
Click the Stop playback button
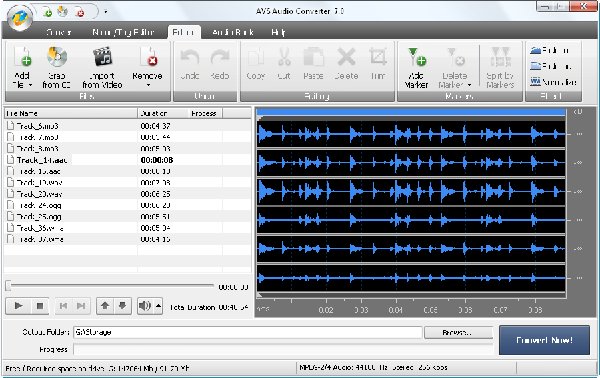pyautogui.click(x=39, y=306)
